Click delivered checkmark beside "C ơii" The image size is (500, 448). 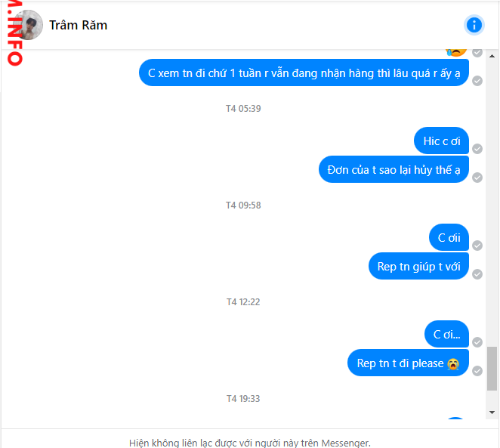pyautogui.click(x=477, y=246)
